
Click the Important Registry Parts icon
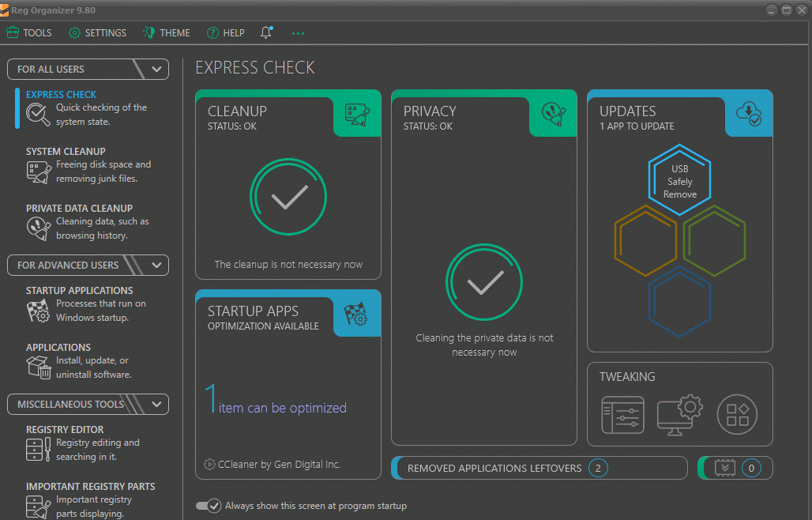click(x=39, y=507)
